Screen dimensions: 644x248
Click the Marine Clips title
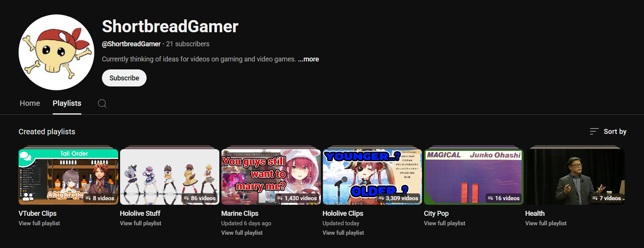click(240, 213)
